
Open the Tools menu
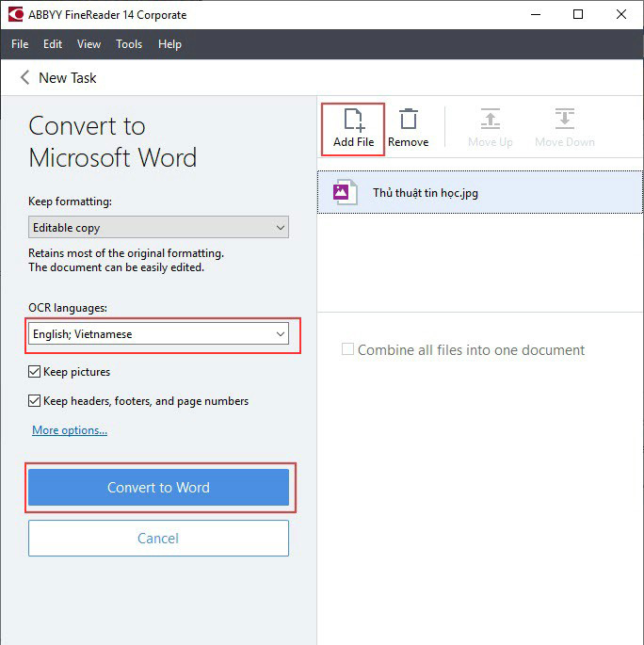coord(129,44)
